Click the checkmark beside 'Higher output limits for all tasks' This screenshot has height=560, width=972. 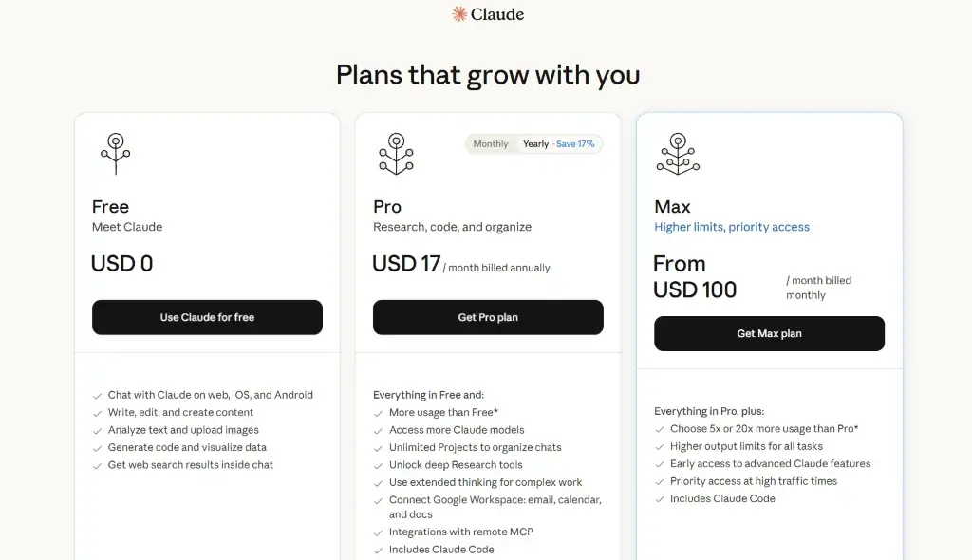click(x=658, y=446)
